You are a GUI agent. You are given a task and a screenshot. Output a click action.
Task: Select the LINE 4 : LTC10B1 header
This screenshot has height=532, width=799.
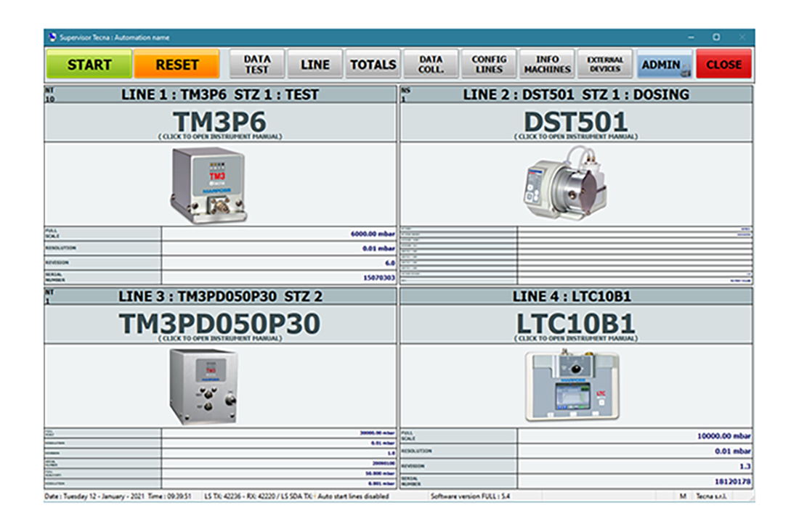576,296
